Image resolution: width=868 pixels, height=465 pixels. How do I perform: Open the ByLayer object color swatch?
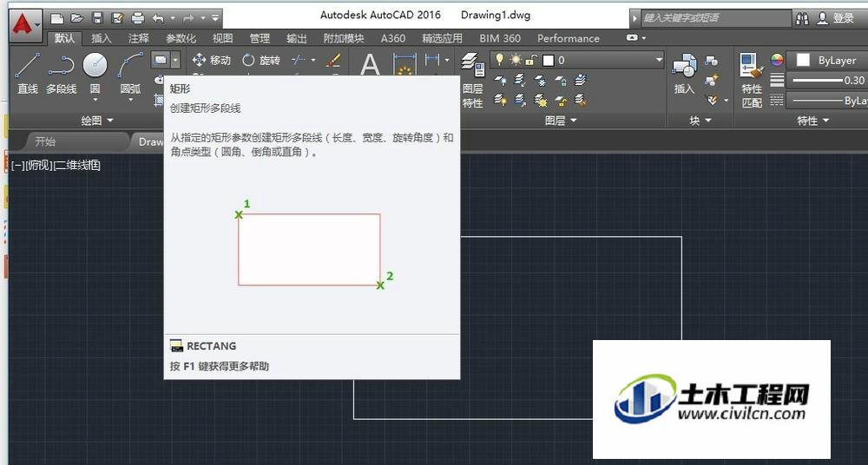click(803, 61)
